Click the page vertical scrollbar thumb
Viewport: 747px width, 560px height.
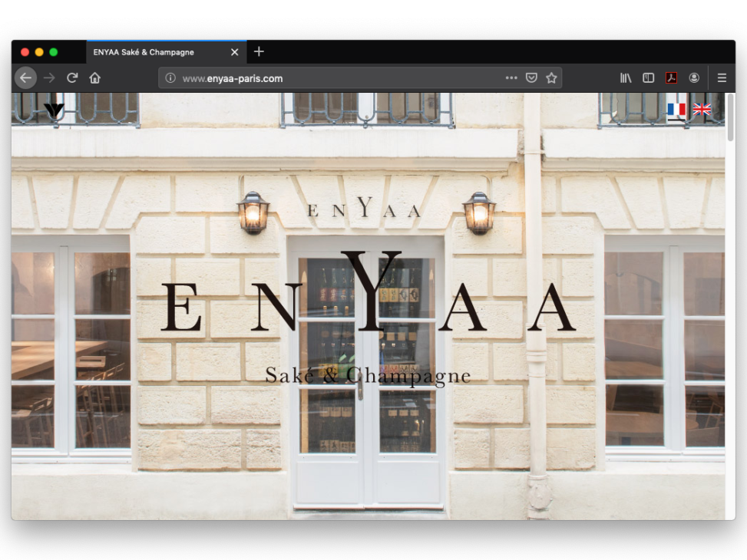coord(730,117)
